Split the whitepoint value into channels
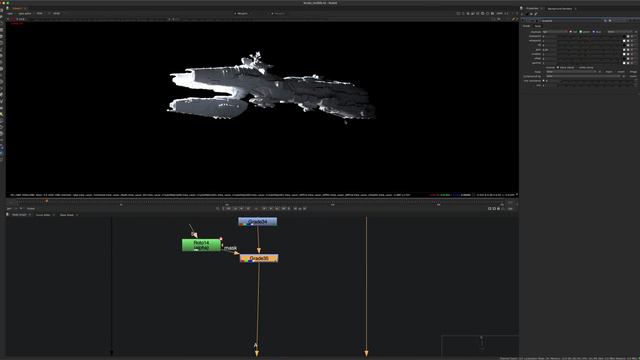Screen dimensions: 640x360 coord(632,41)
